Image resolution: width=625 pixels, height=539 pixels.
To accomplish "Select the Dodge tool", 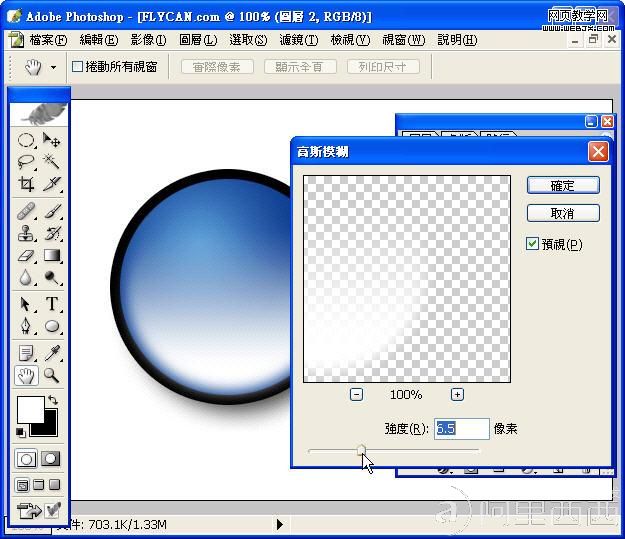I will click(52, 277).
